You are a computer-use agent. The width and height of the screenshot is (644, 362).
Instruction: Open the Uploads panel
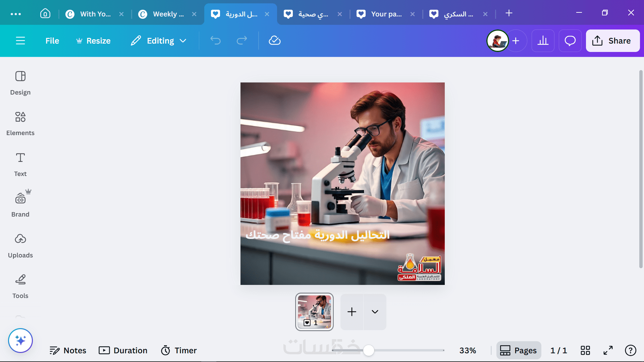pos(20,246)
